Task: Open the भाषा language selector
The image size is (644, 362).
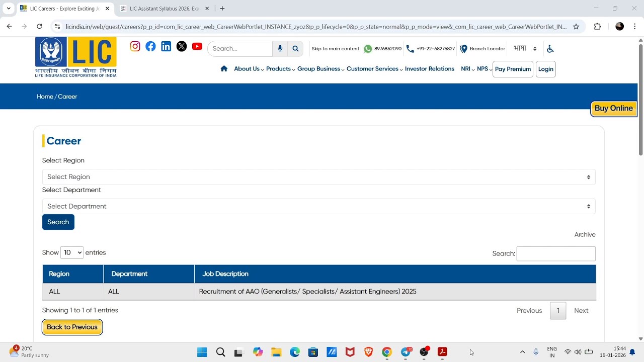Action: 525,49
